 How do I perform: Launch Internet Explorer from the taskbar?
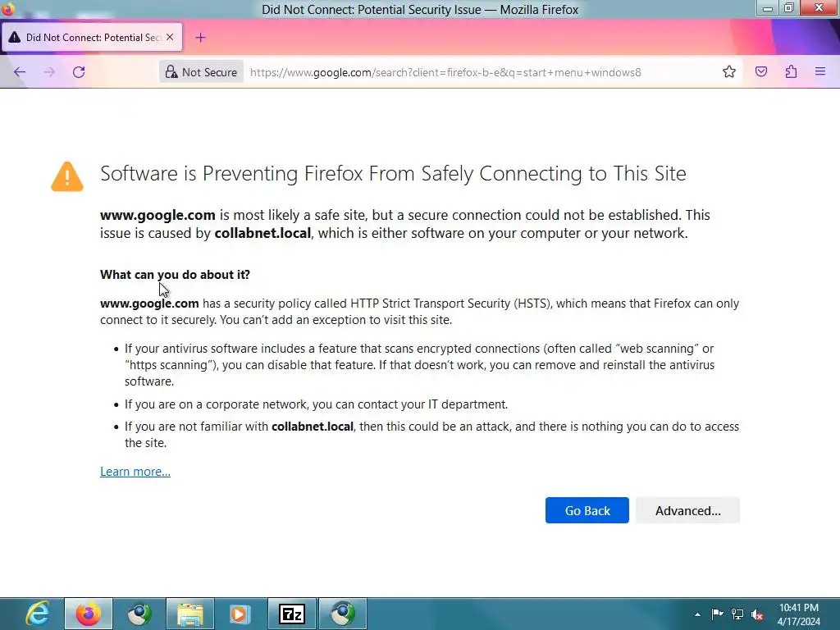38,614
